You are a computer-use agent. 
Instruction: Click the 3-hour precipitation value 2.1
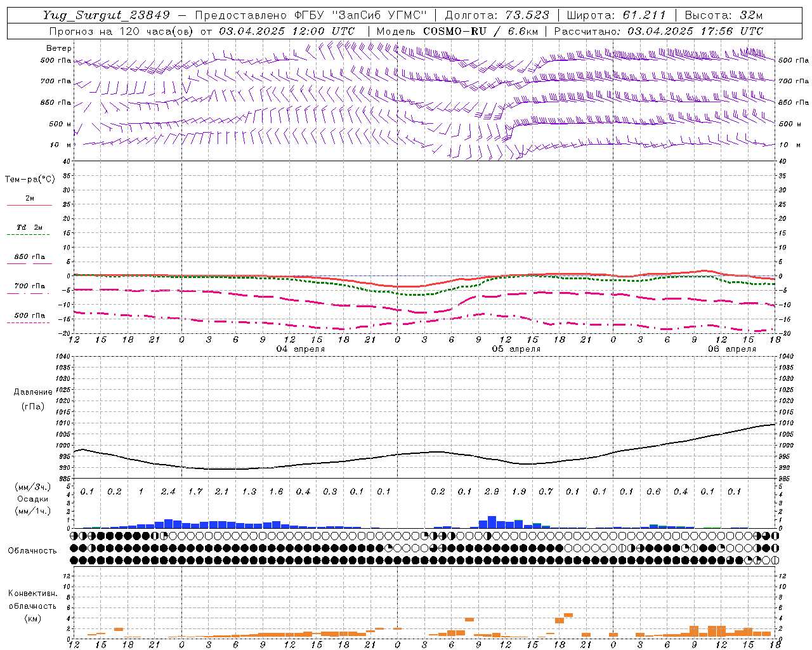click(222, 491)
